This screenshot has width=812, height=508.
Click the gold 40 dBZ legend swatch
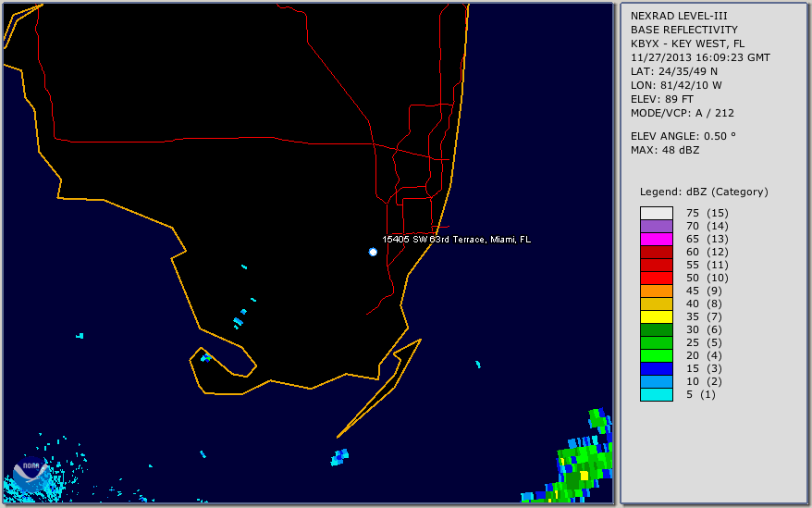656,304
